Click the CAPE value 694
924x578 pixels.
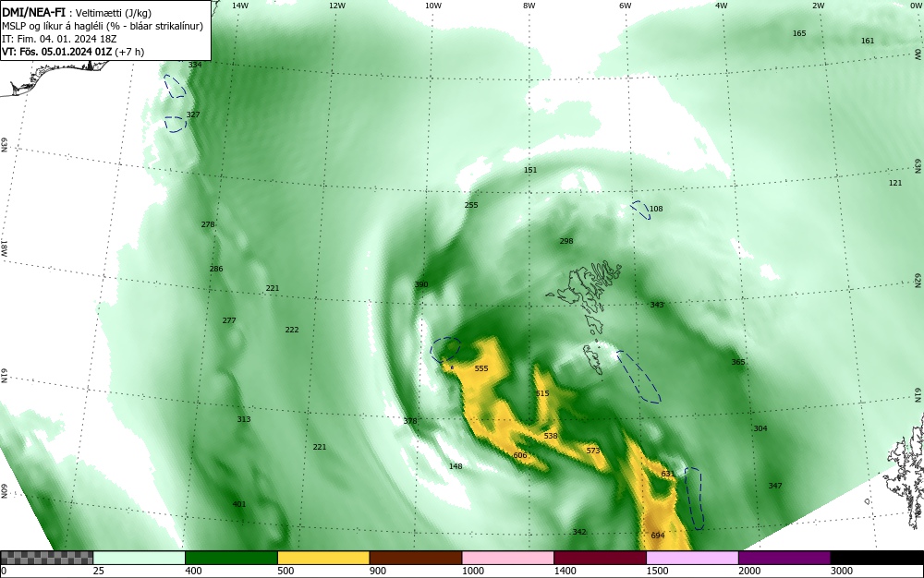(658, 535)
